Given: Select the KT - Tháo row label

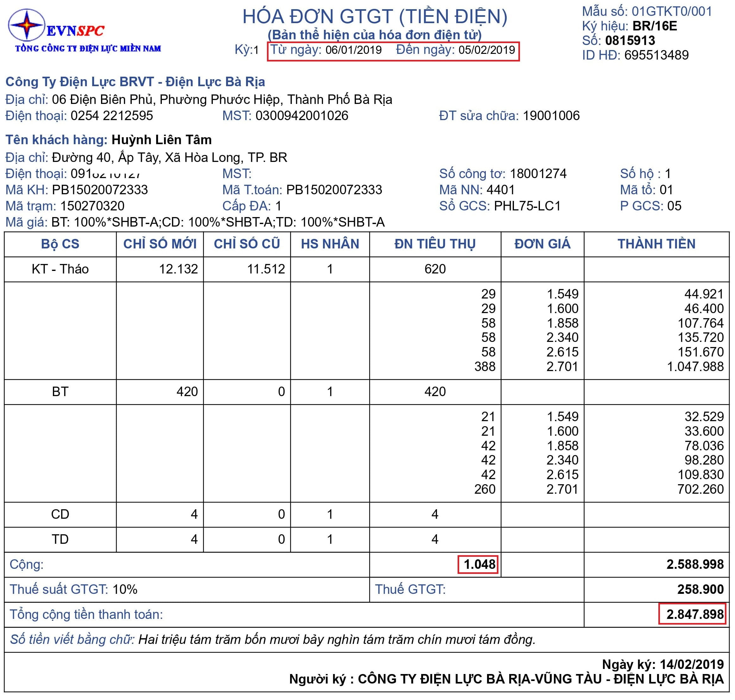Looking at the screenshot, I should tap(60, 269).
